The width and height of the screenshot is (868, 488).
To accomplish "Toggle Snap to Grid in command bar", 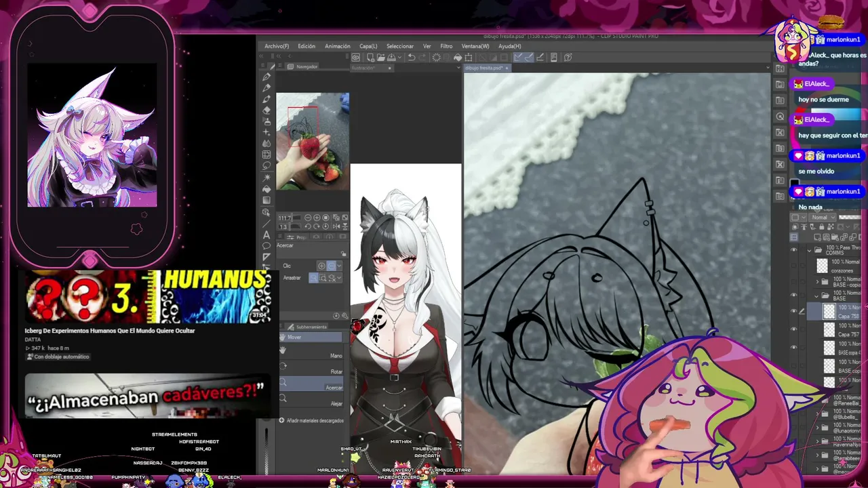I will (x=541, y=58).
